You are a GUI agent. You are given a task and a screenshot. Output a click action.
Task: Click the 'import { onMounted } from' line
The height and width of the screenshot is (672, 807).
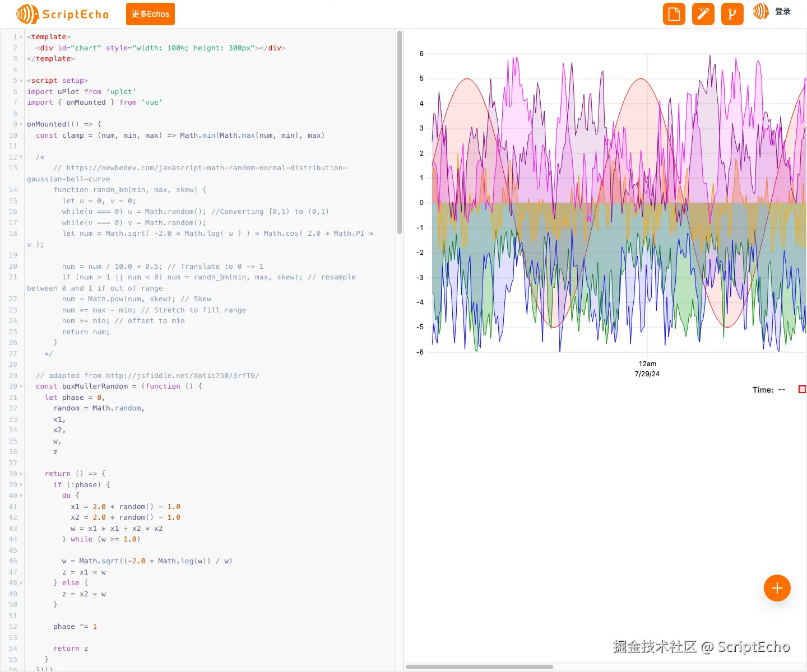click(x=95, y=102)
